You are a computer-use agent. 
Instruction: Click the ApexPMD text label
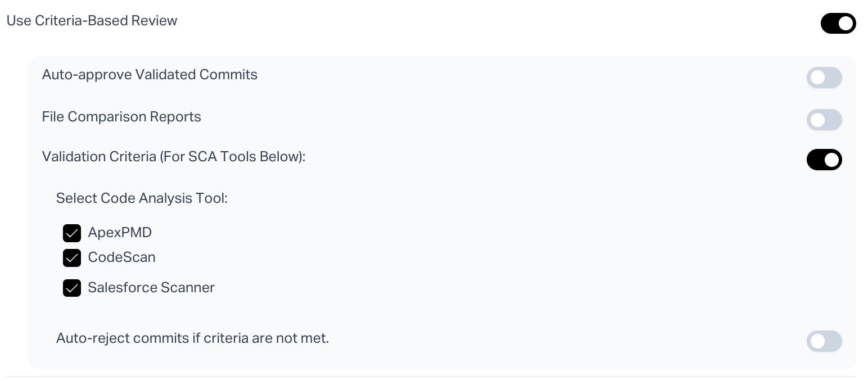[120, 233]
